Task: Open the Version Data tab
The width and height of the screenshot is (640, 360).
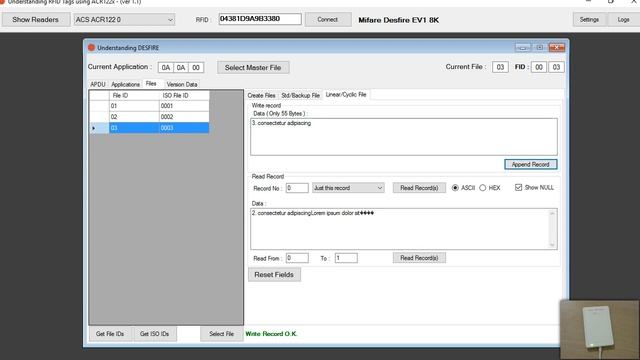Action: pos(182,84)
